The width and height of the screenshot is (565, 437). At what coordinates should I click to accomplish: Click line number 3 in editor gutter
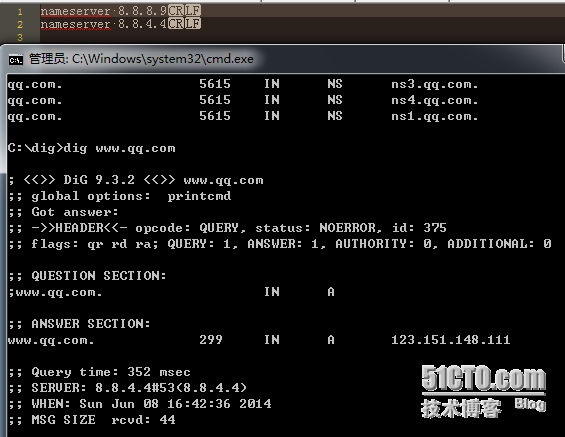(x=20, y=37)
